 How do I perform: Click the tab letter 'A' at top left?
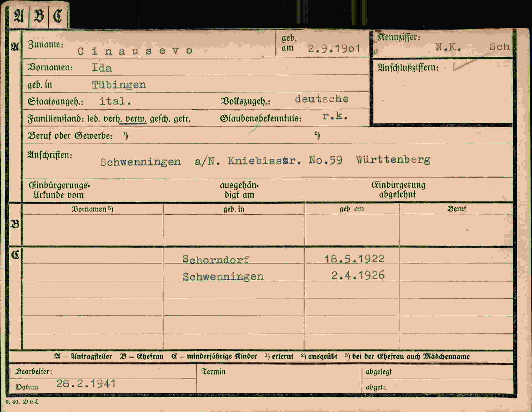click(19, 16)
